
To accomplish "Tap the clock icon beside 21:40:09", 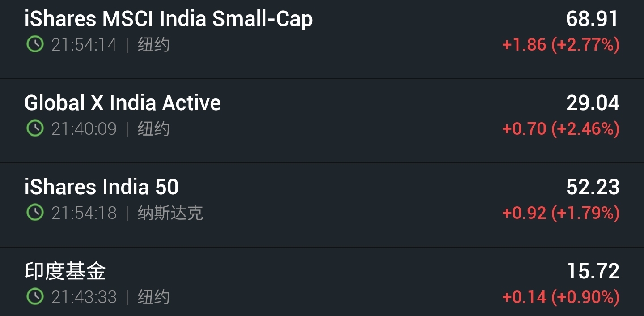I will pyautogui.click(x=35, y=128).
